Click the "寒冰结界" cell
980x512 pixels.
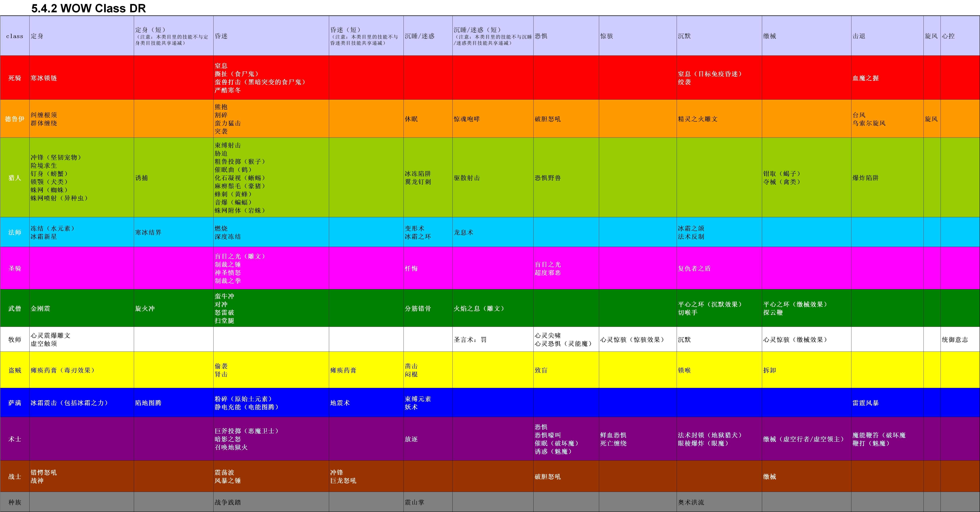point(174,232)
